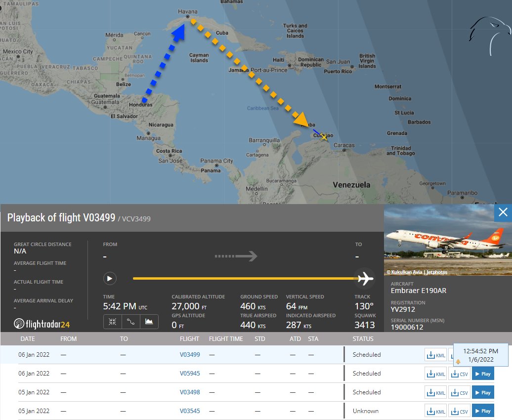Download CSV for flight V03498
This screenshot has height=420, width=512.
[459, 392]
